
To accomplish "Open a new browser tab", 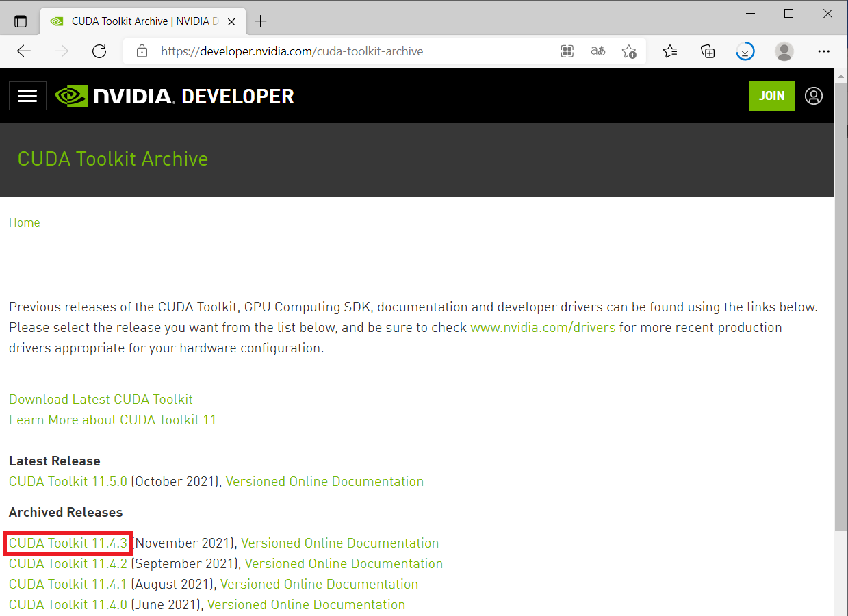I will click(x=260, y=21).
